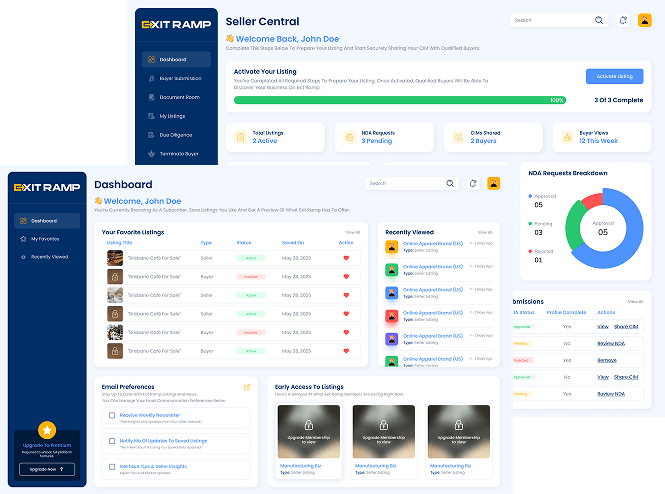Click the Due Diligence sidebar icon
This screenshot has height=494, width=665.
click(x=151, y=135)
